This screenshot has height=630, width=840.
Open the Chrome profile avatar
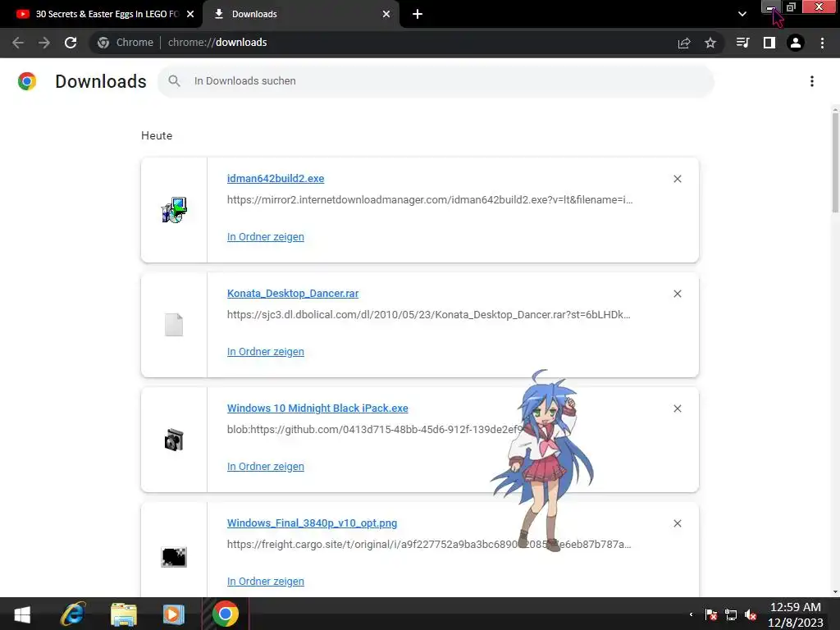tap(796, 43)
